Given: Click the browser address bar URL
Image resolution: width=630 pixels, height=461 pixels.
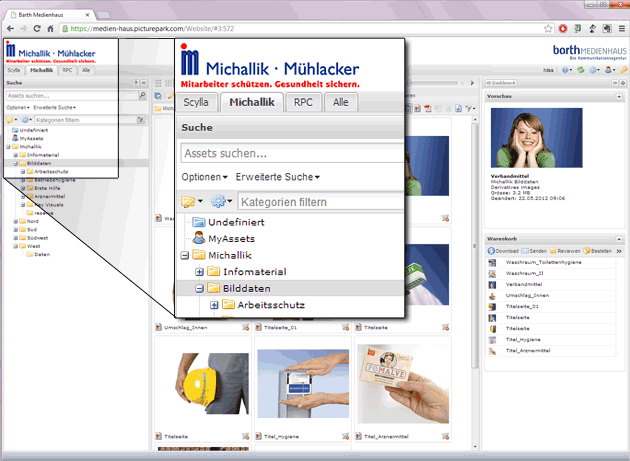Looking at the screenshot, I should tap(152, 29).
